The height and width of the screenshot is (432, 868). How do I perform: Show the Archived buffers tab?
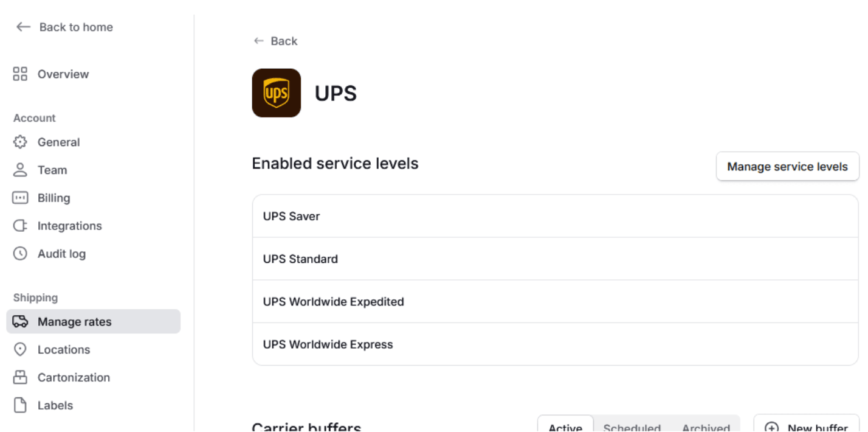(x=706, y=427)
